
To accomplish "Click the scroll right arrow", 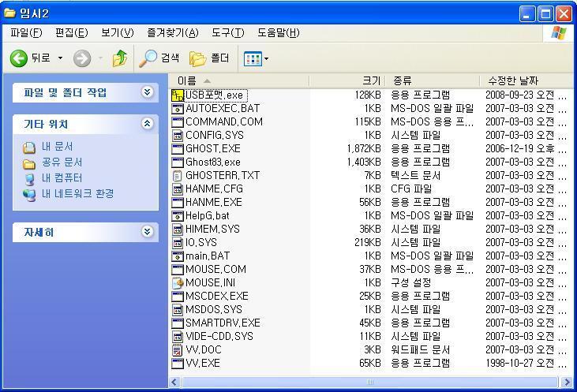I will [567, 382].
